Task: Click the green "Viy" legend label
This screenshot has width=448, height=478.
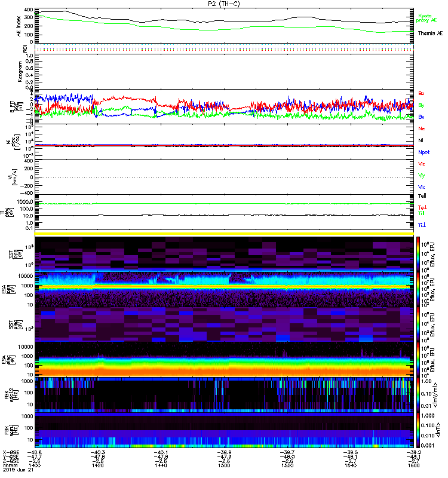Action: pyautogui.click(x=422, y=176)
